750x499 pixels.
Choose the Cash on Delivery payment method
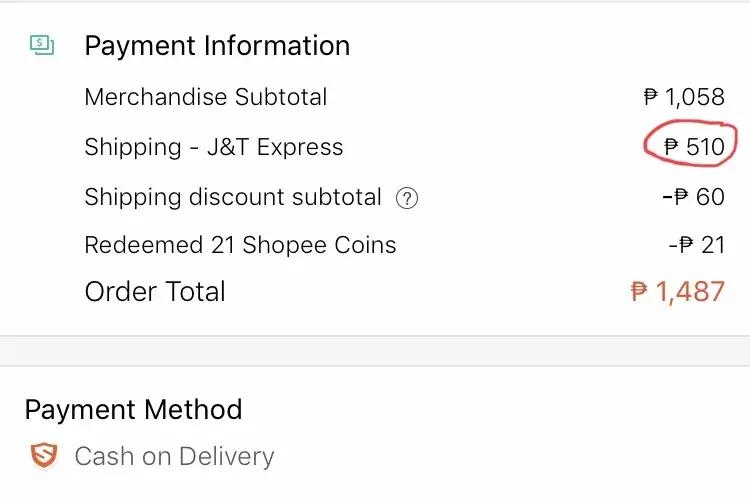click(174, 457)
